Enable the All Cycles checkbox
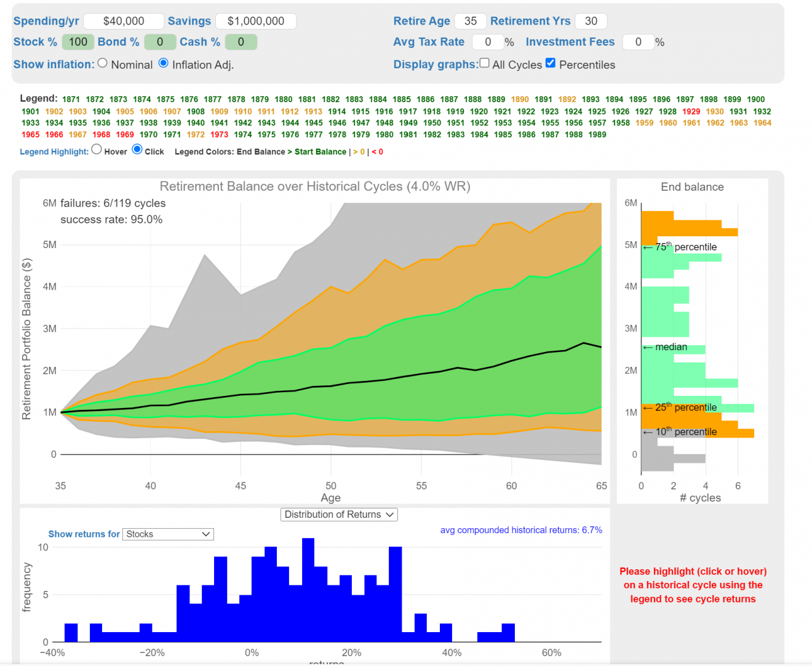Viewport: 812px width, 666px height. coord(485,63)
